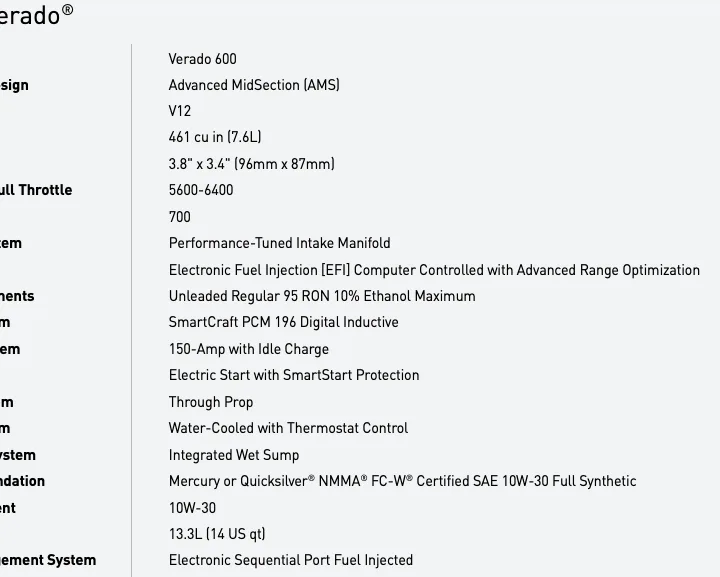
Task: Click the 700 idle value
Action: click(180, 217)
